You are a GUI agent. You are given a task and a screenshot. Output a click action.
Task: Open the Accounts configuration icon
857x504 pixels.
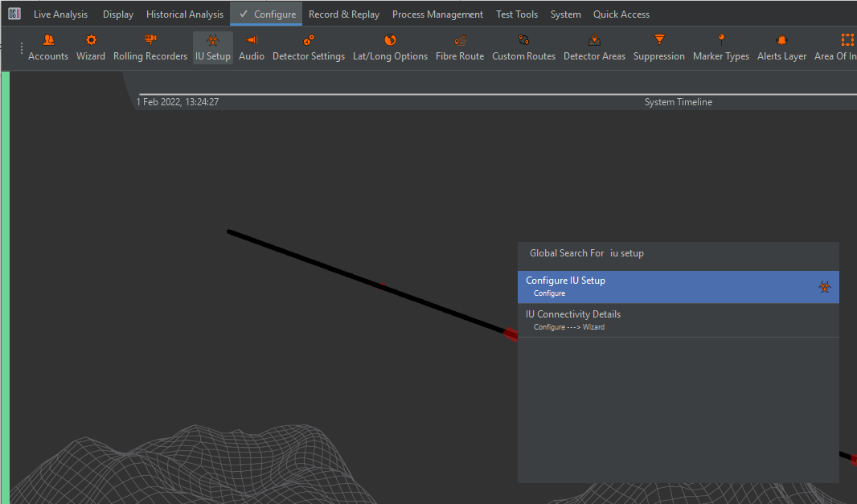point(48,47)
